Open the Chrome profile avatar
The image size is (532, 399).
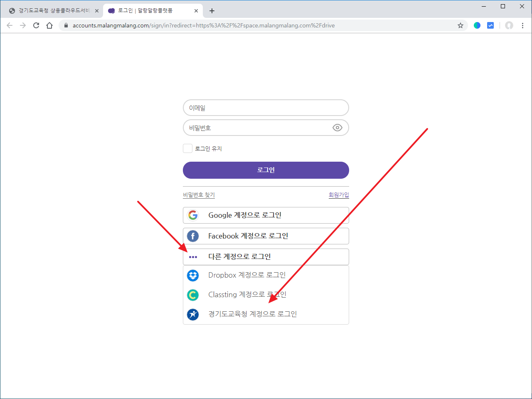click(509, 25)
